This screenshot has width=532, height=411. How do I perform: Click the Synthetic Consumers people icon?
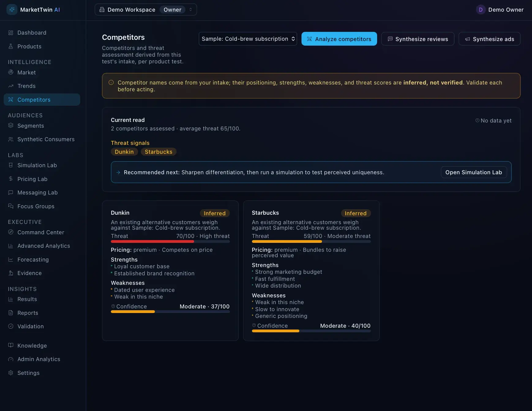(11, 139)
